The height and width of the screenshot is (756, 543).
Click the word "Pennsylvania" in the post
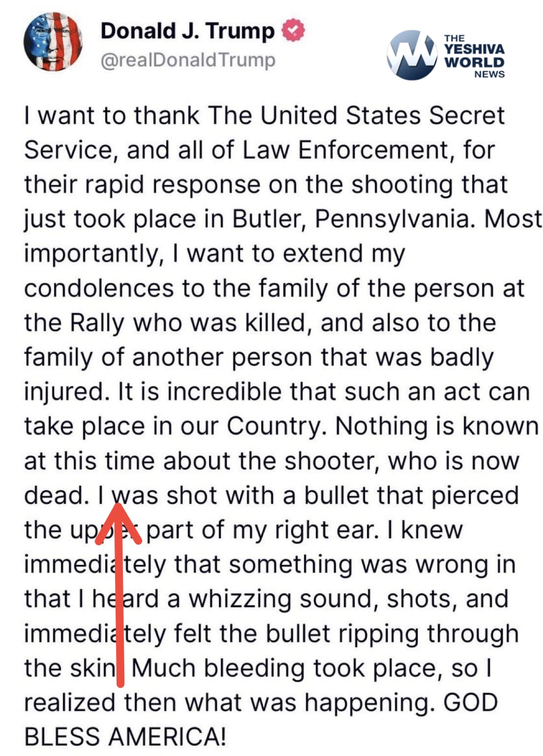click(x=394, y=219)
